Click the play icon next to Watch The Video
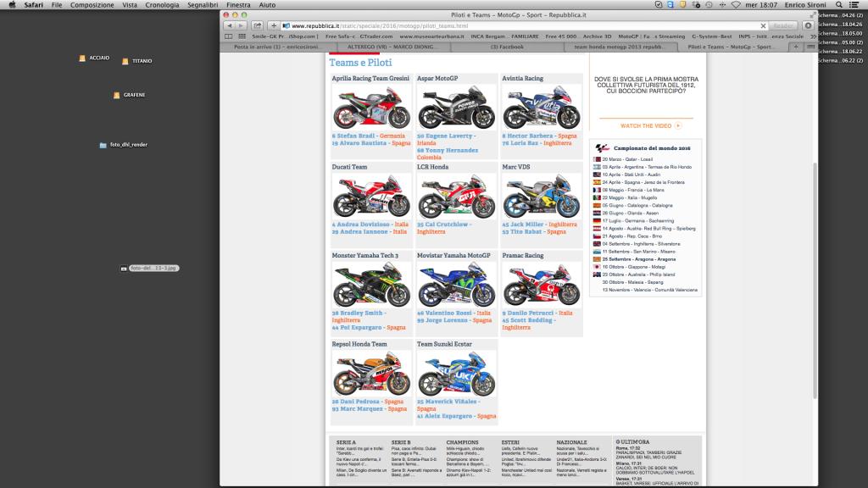The image size is (868, 488). coord(678,125)
